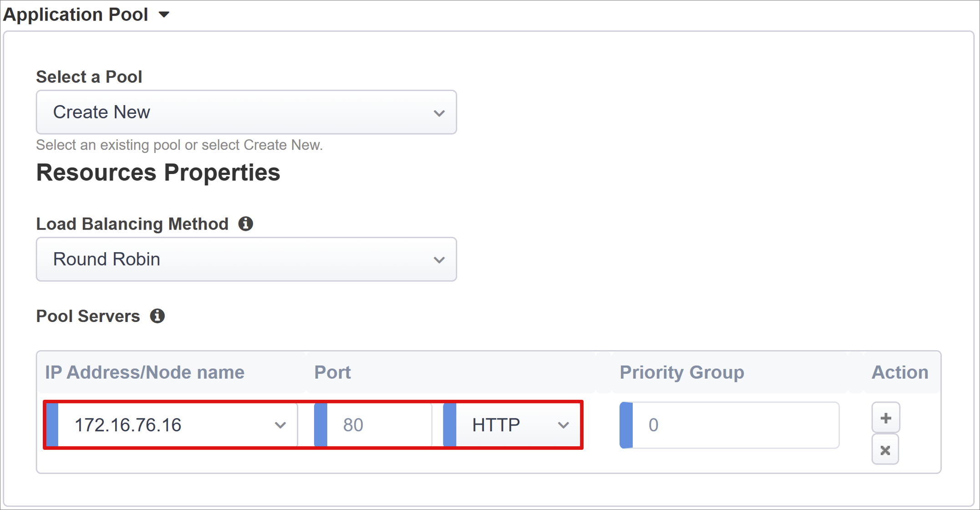Screen dimensions: 980x510
Task: Click the add pool server plus icon
Action: 885,418
